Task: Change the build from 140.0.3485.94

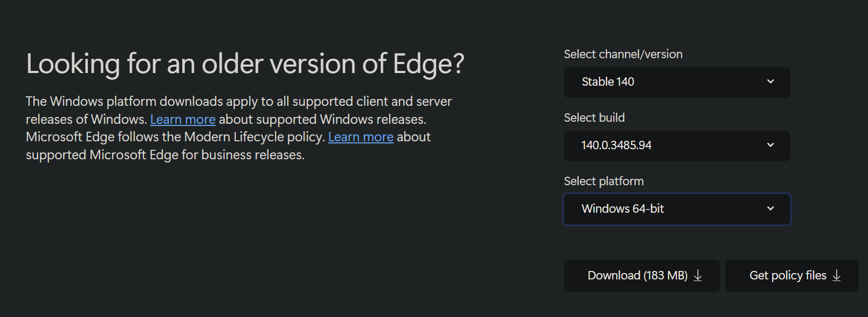Action: tap(677, 146)
